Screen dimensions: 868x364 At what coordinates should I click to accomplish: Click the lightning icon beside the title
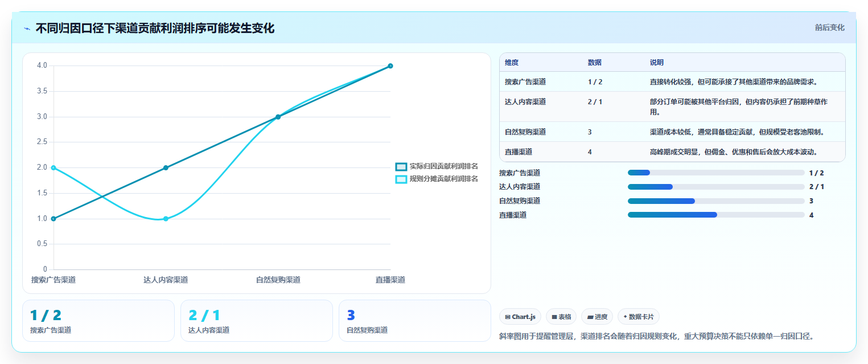[x=27, y=28]
